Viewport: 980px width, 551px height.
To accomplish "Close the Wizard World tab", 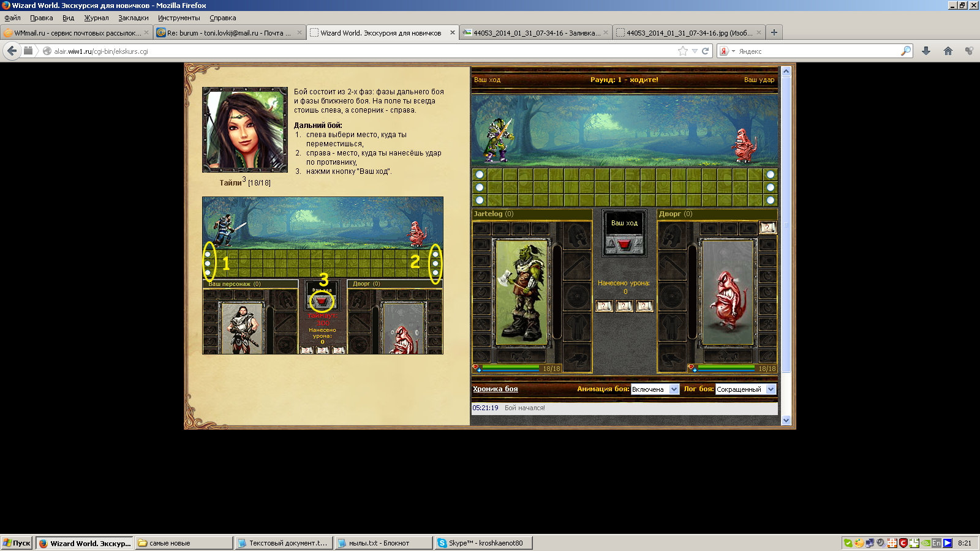I will [453, 33].
